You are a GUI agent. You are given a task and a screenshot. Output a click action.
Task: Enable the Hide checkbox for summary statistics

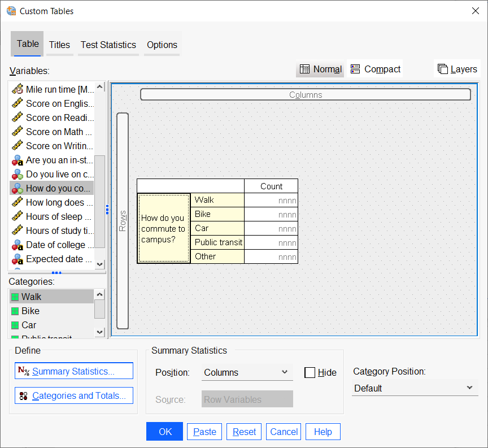point(310,372)
